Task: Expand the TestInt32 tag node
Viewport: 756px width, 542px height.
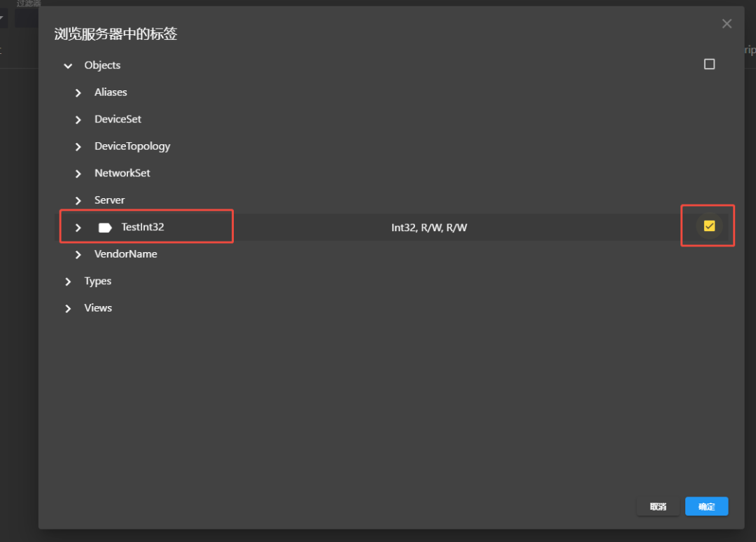Action: pyautogui.click(x=78, y=228)
